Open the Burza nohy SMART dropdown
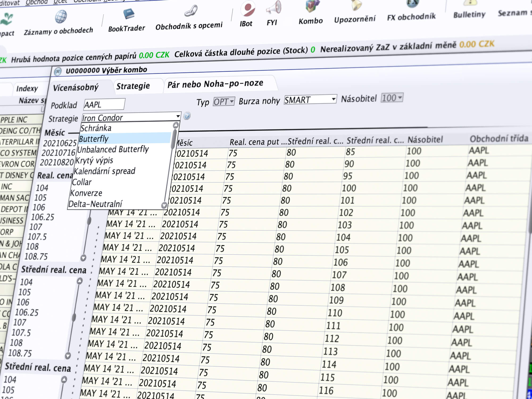 tap(310, 100)
